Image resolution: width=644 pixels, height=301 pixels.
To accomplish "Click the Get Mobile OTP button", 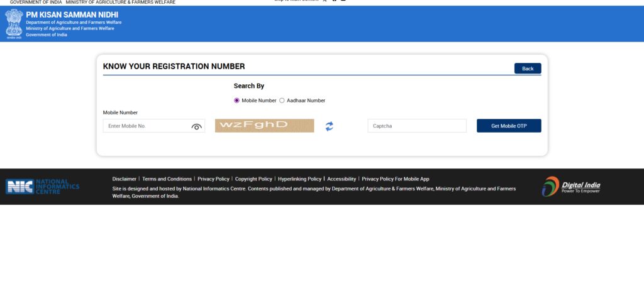I will (x=509, y=126).
